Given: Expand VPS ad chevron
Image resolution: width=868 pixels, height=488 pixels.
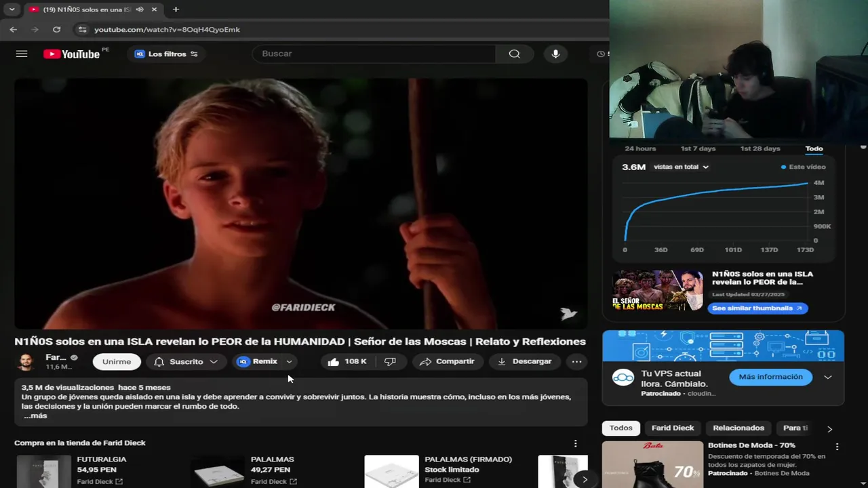Looking at the screenshot, I should click(827, 378).
